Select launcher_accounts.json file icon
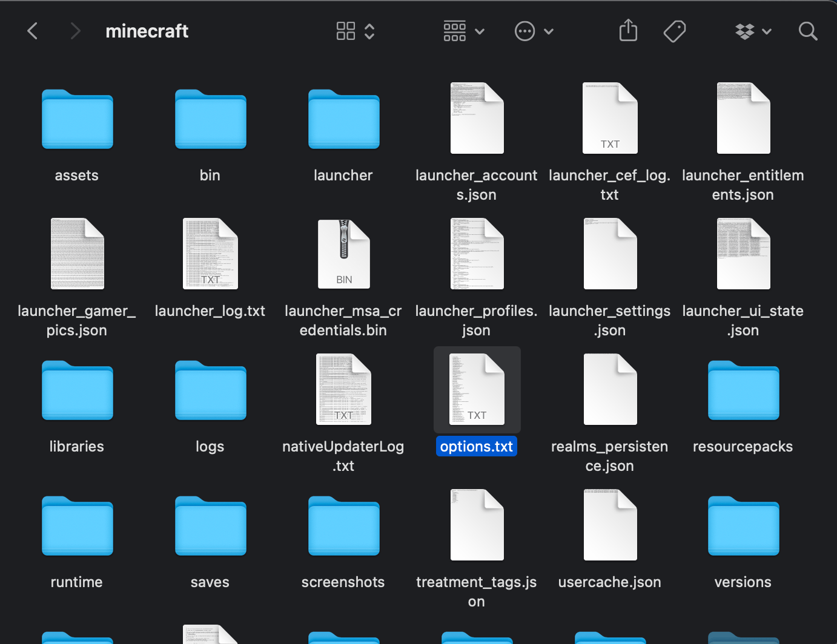Viewport: 837px width, 644px height. coord(477,118)
